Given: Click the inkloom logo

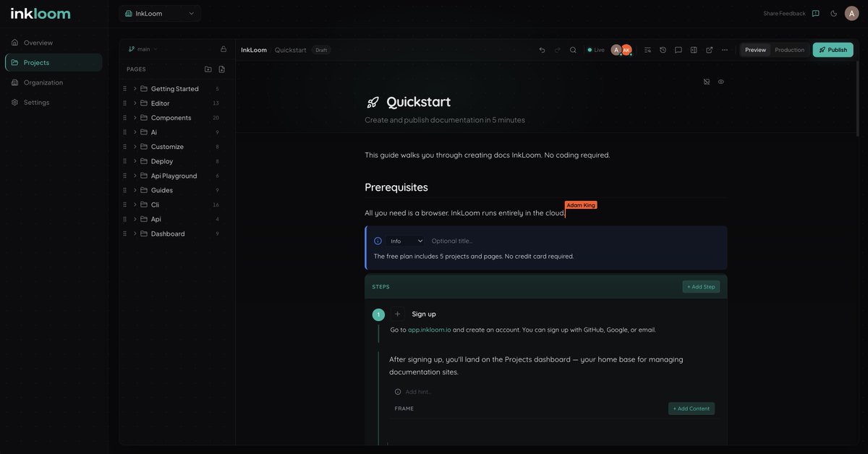Looking at the screenshot, I should 41,13.
